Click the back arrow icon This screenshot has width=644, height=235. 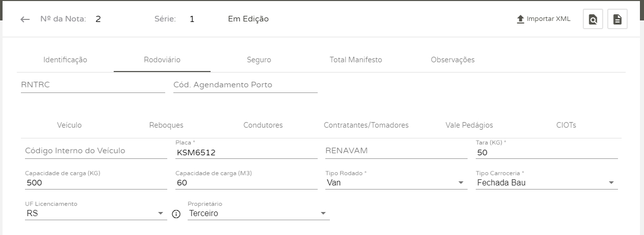click(x=25, y=19)
